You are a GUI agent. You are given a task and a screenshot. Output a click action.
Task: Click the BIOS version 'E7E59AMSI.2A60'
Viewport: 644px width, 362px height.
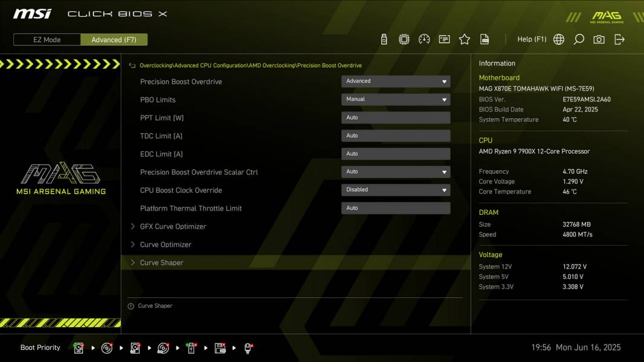(587, 99)
